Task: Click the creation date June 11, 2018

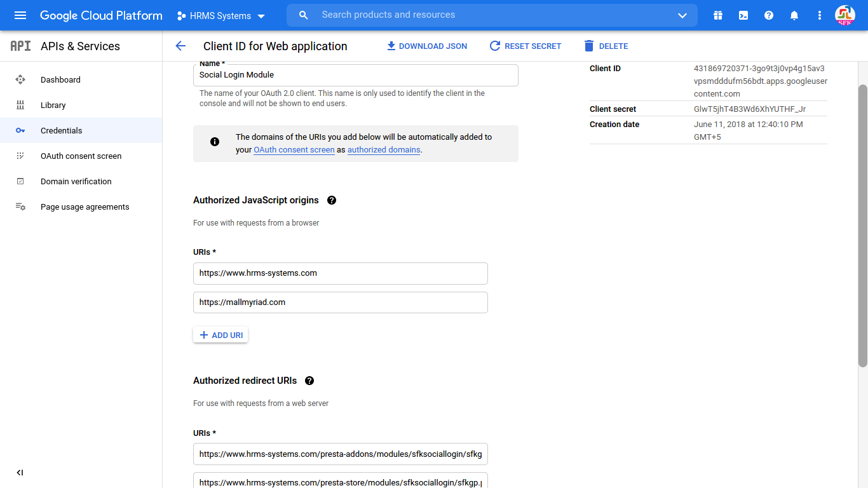Action: (749, 130)
